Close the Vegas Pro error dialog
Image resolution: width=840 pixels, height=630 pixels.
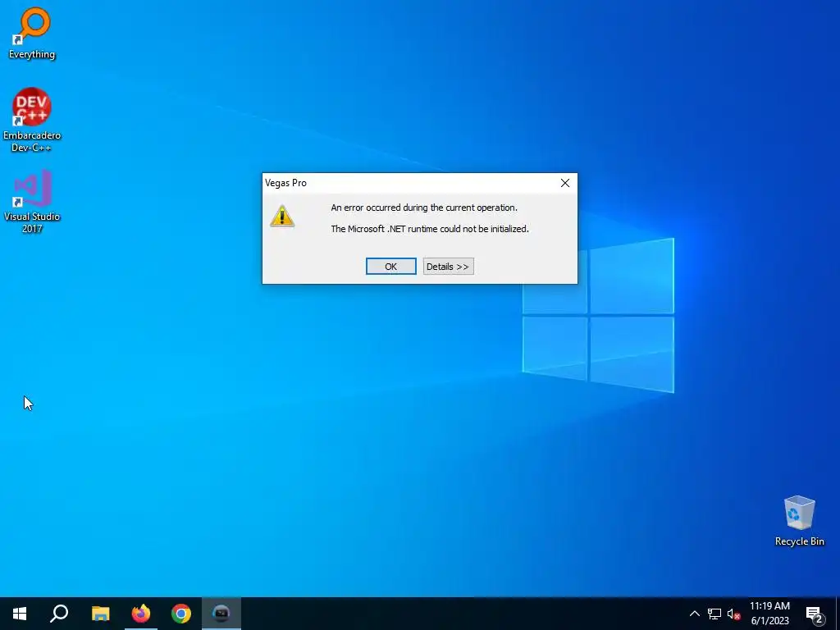point(564,183)
